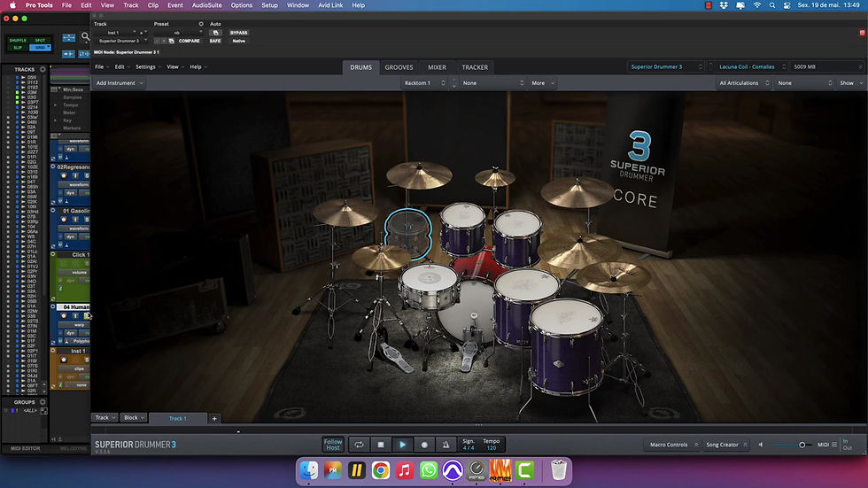The height and width of the screenshot is (488, 868).
Task: Select SLIP edit mode in Pro Tools
Action: click(18, 48)
